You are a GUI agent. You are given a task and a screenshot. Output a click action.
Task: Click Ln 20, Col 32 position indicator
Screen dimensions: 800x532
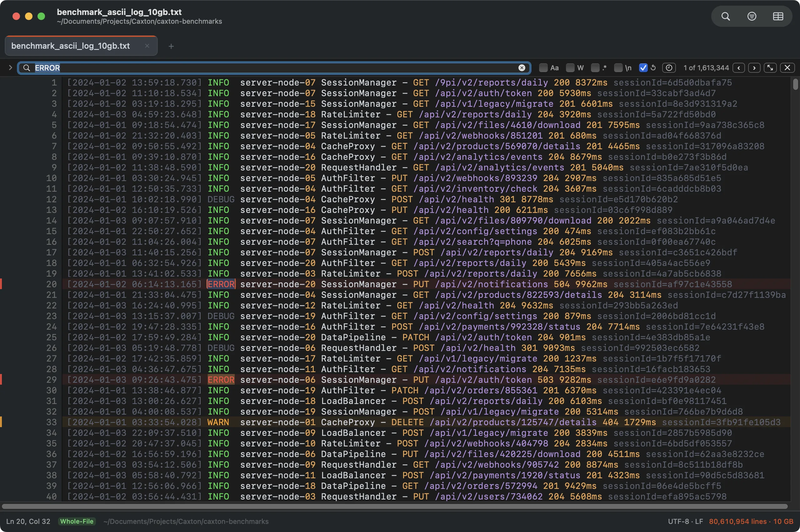(28, 521)
